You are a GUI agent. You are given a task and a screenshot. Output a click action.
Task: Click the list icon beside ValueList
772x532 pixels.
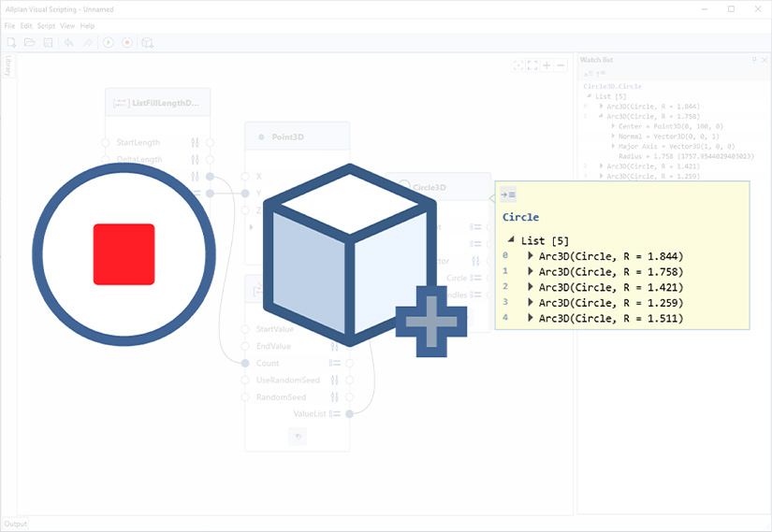335,414
